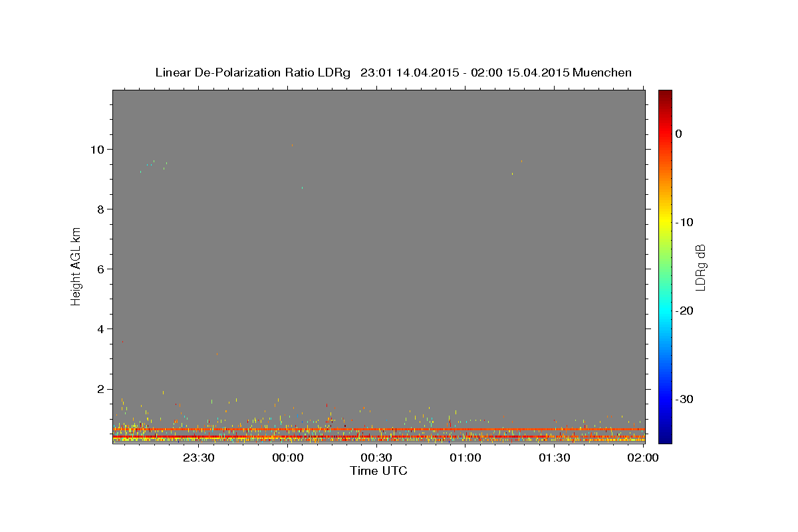Screen dimensions: 798x532
Task: Click the 01:00 time tick label
Action: pyautogui.click(x=465, y=458)
